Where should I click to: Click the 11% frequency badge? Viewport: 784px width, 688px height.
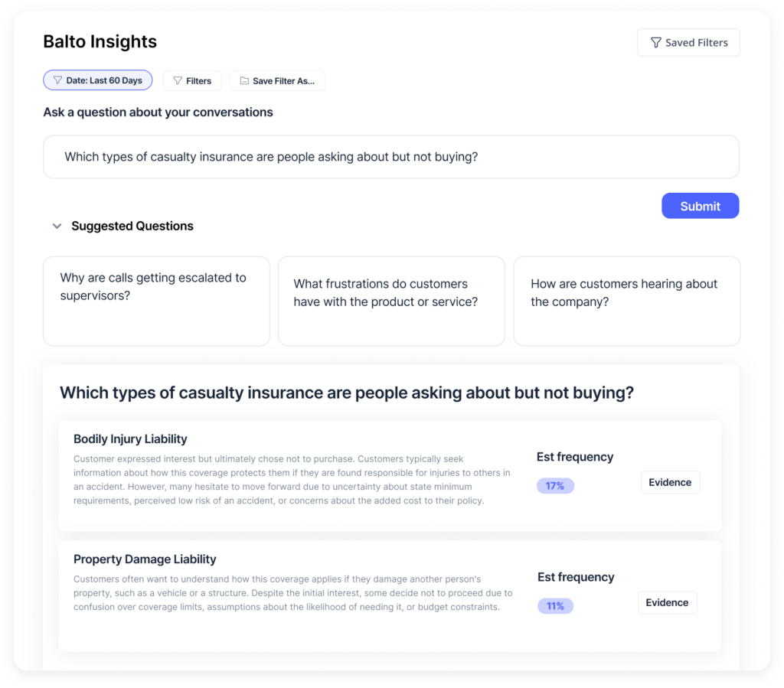555,607
